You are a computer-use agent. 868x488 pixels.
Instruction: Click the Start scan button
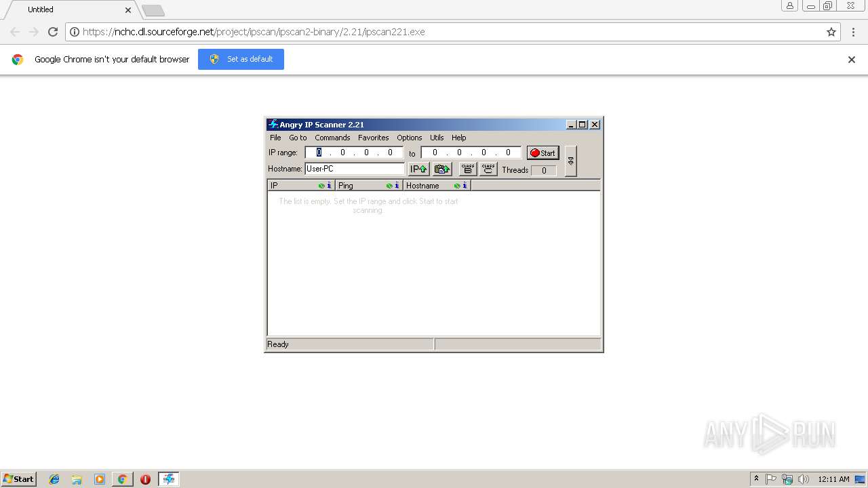point(542,152)
